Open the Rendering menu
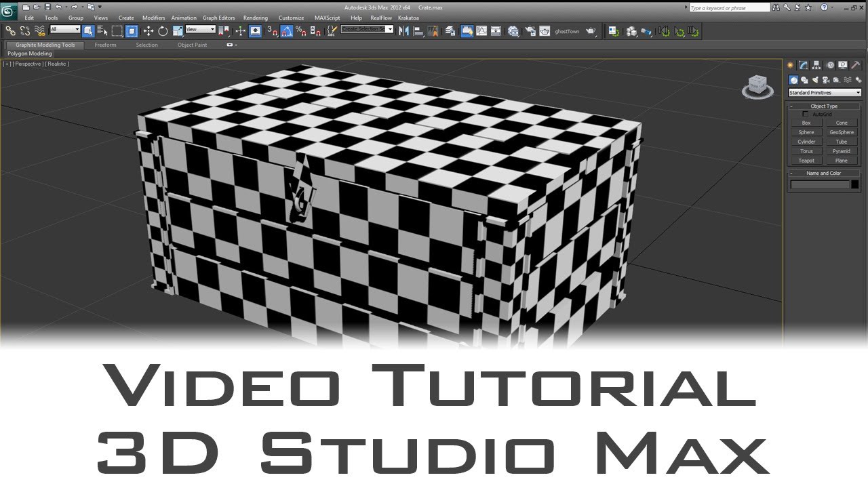This screenshot has height=488, width=868. 256,18
